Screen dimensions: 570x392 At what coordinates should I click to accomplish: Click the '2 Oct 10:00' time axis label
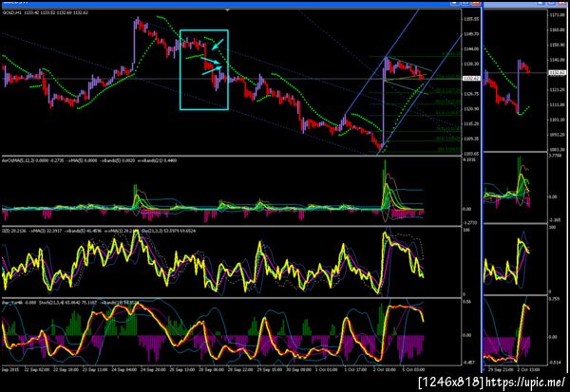pos(385,369)
